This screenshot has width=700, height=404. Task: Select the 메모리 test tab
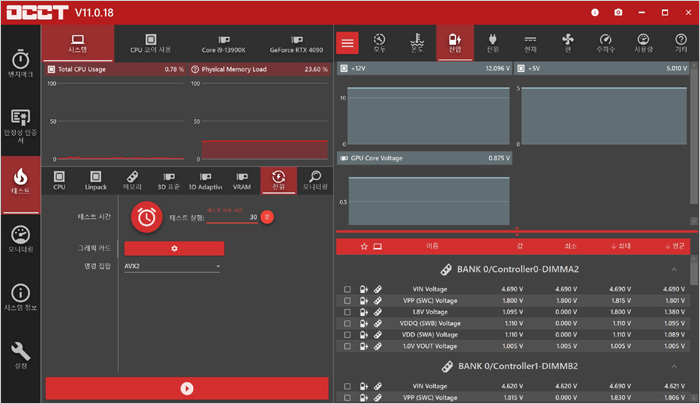pyautogui.click(x=132, y=181)
